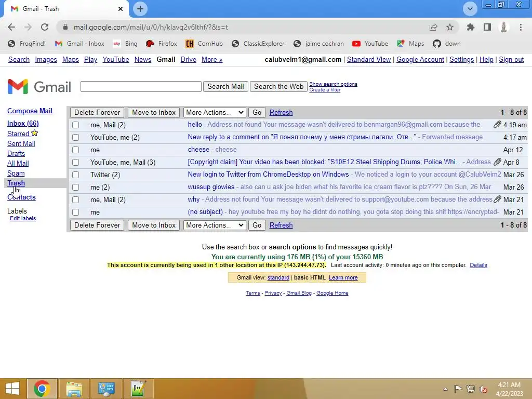Viewport: 532px width, 399px height.
Task: Bookmark this page with star icon
Action: coord(449,27)
